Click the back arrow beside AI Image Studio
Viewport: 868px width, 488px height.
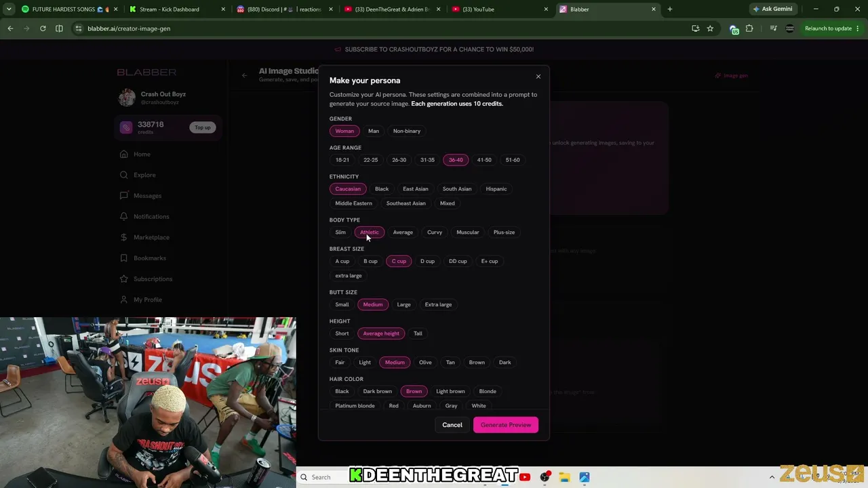pos(244,75)
